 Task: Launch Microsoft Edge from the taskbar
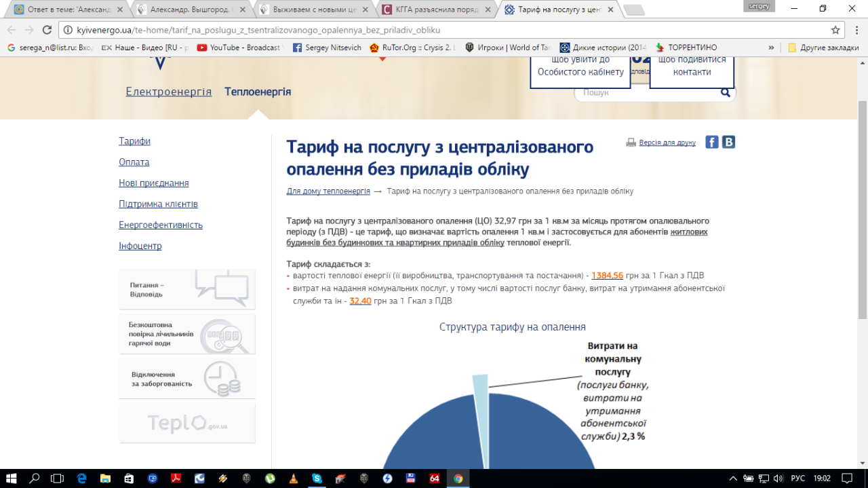pos(82,478)
